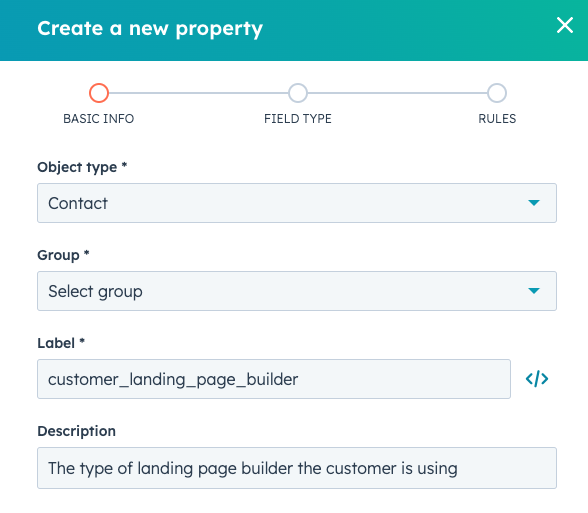Click the Group field label
588x513 pixels.
pos(63,255)
